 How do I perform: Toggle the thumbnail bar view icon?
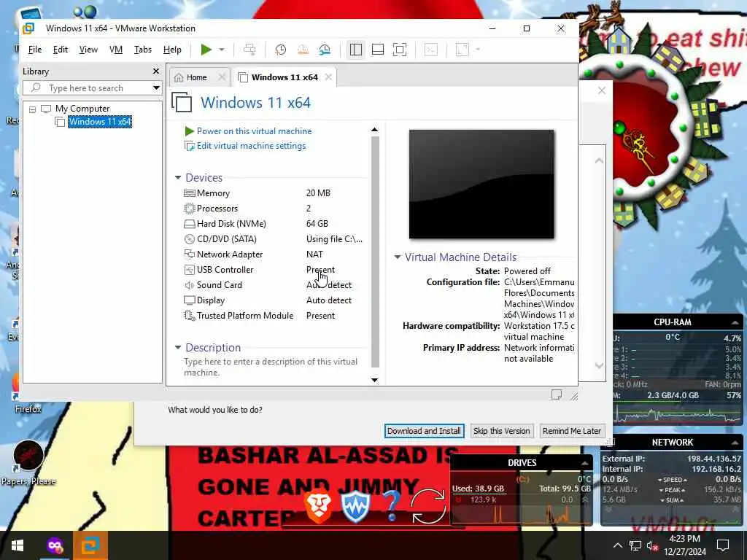pos(378,50)
